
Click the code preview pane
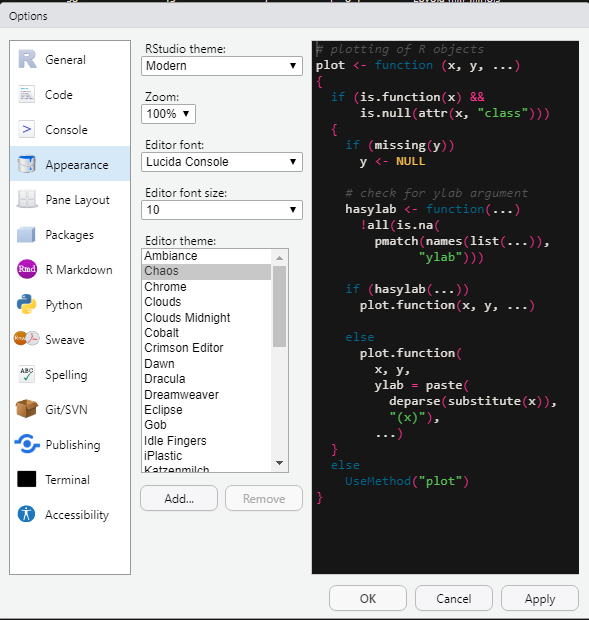tap(446, 307)
